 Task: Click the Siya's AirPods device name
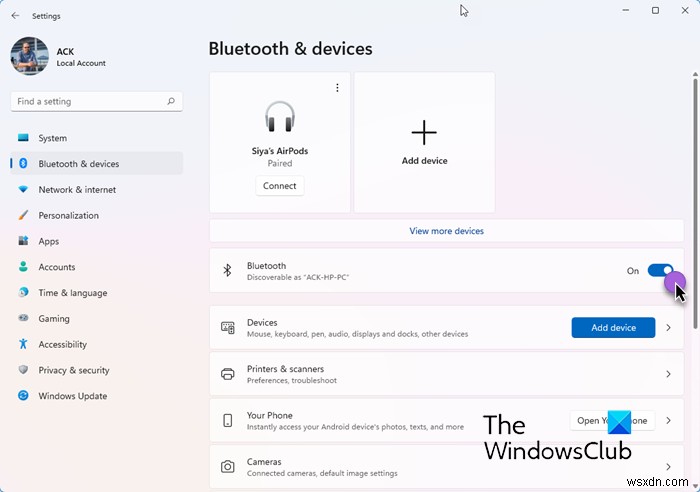[x=280, y=151]
